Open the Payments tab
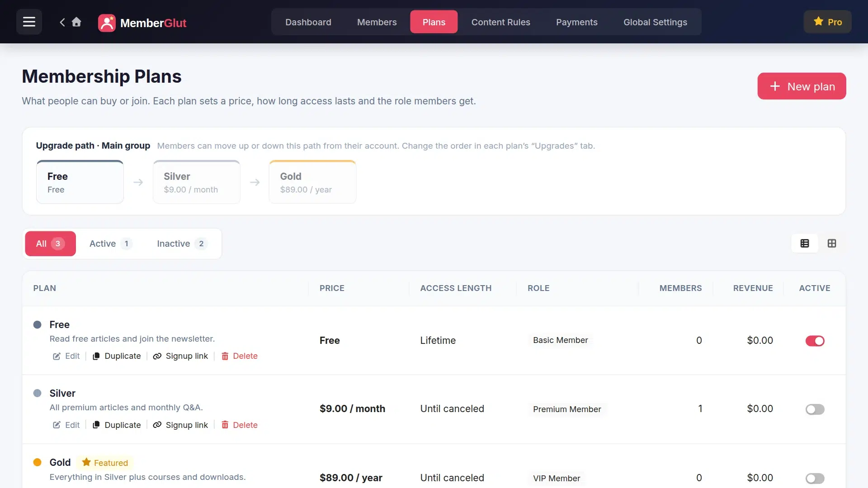This screenshot has height=488, width=868. [x=577, y=22]
